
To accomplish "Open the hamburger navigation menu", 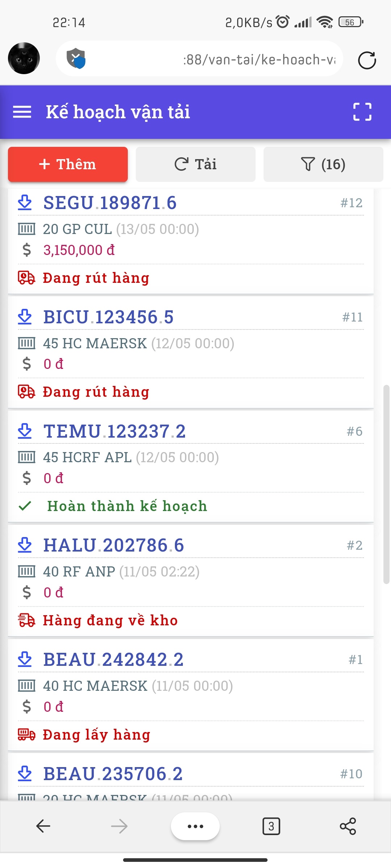I will pos(22,112).
